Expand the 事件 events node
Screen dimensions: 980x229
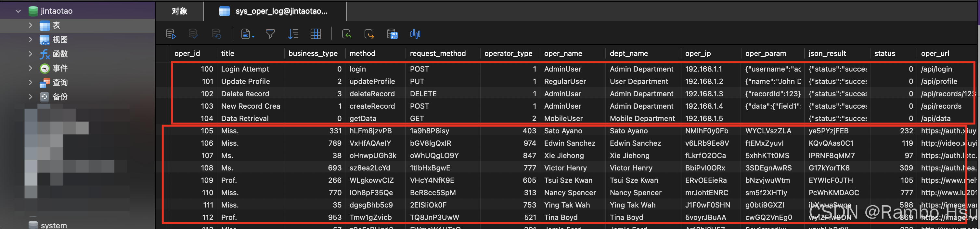(x=31, y=68)
